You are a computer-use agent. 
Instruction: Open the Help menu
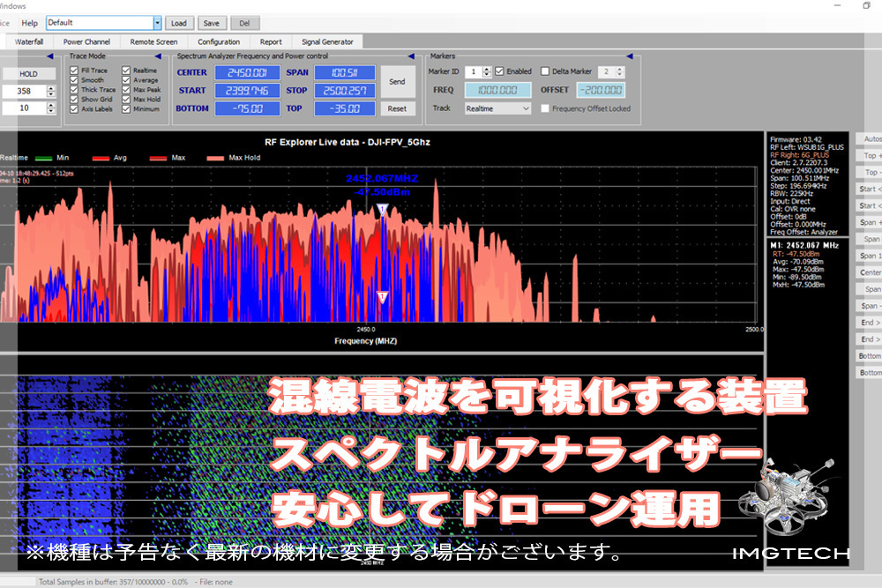click(x=30, y=23)
